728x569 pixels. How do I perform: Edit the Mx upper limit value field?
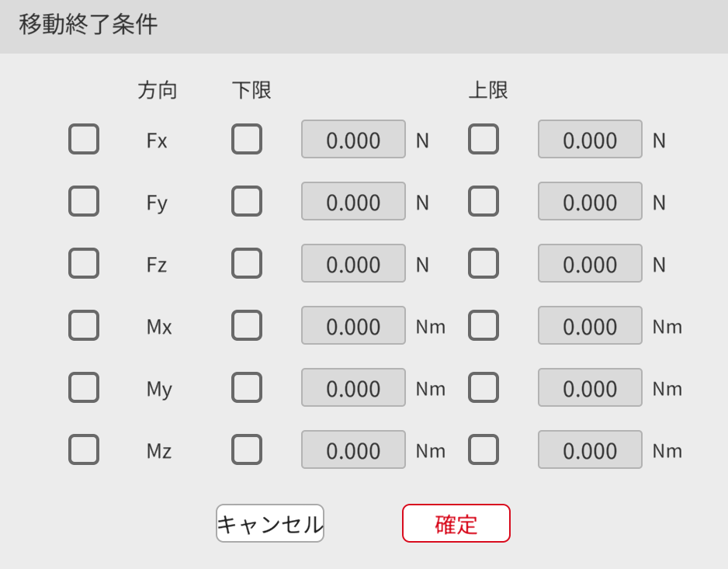pos(590,326)
